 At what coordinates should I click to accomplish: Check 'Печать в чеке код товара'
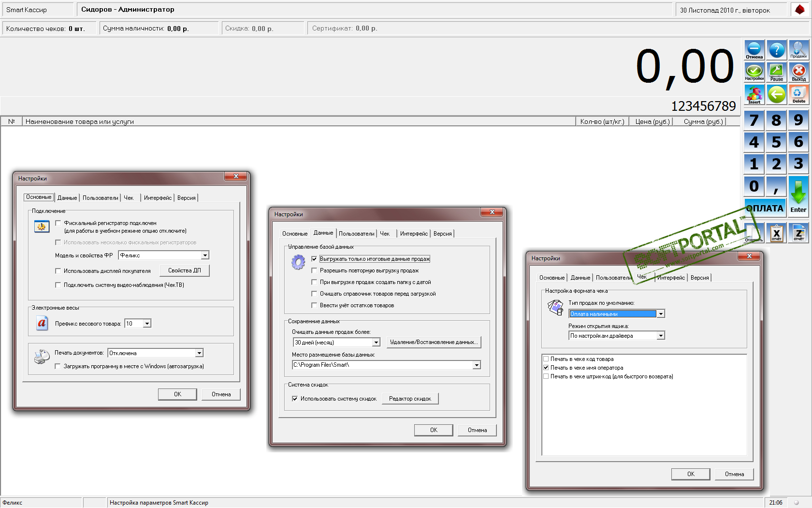click(x=546, y=359)
